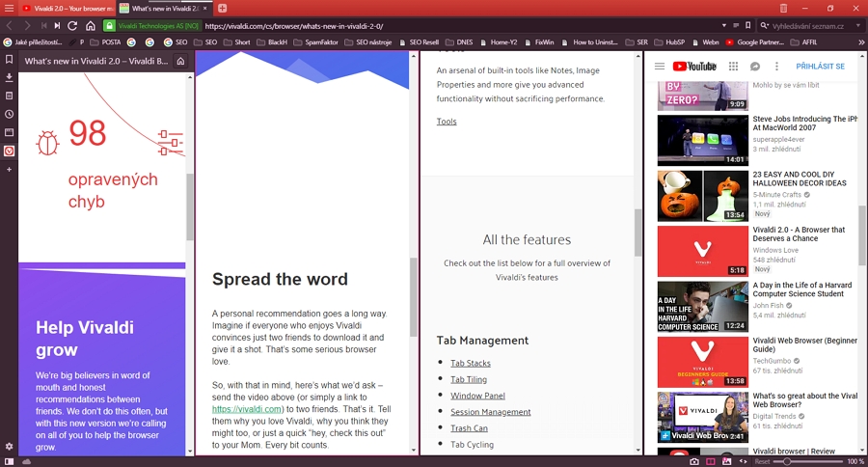Open the POSTA bookmarks folder
Screen dimensions: 868x467
[x=105, y=42]
